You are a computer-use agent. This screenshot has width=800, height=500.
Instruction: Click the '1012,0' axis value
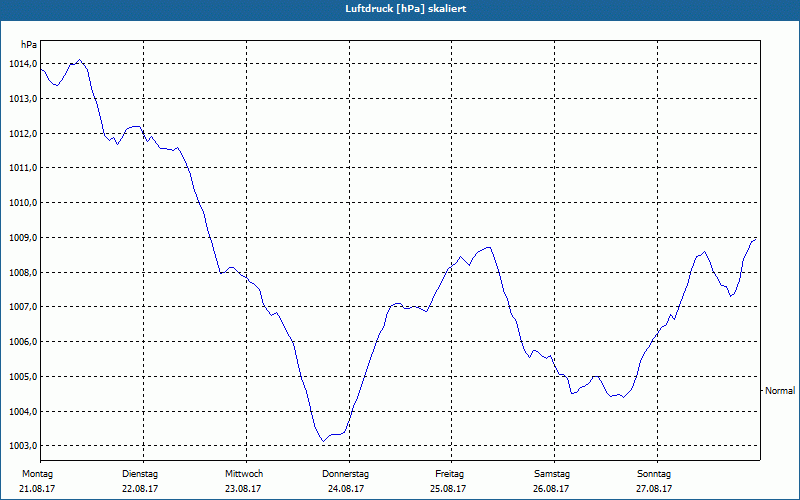pos(23,134)
